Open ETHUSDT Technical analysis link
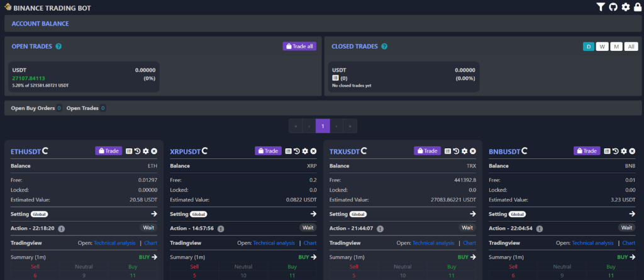 [114, 243]
